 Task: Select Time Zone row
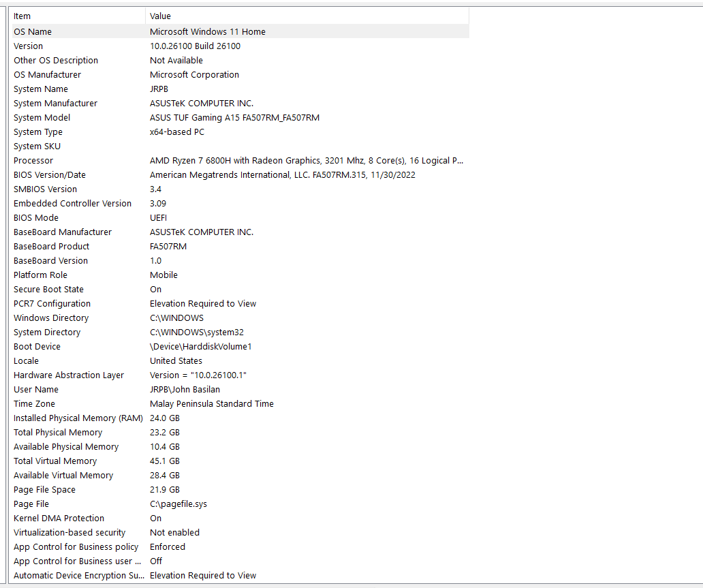tap(239, 404)
